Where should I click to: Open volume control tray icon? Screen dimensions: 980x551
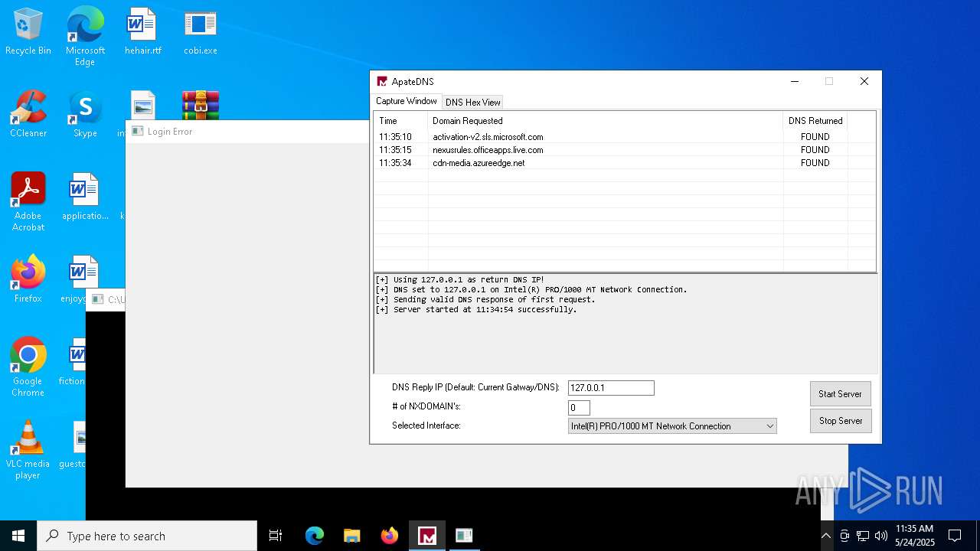(x=881, y=536)
